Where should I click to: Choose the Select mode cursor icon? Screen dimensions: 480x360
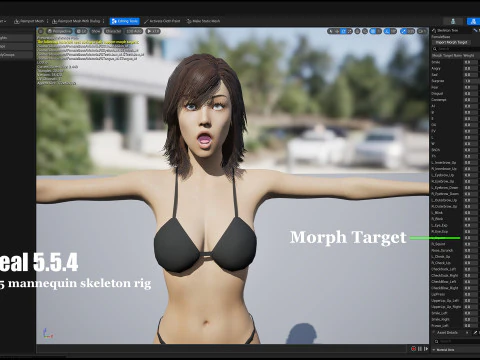click(x=330, y=31)
